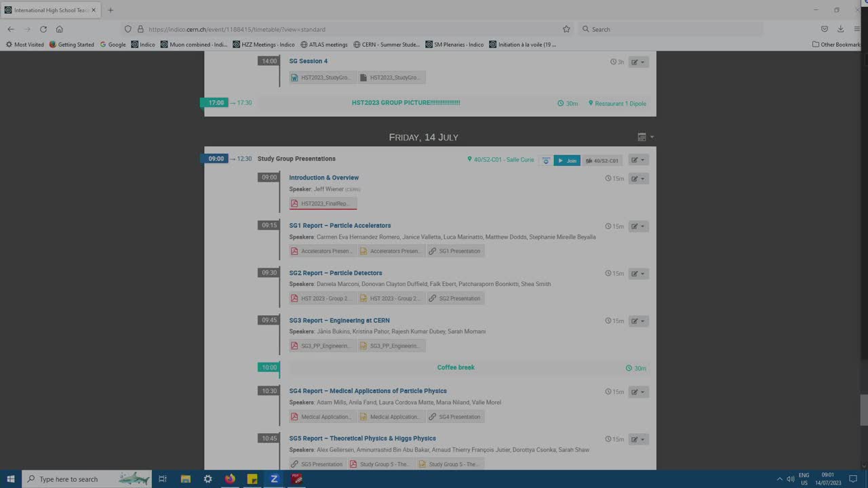Screen dimensions: 868x488
Task: Click the Friday 14 July calendar icon
Action: (642, 137)
